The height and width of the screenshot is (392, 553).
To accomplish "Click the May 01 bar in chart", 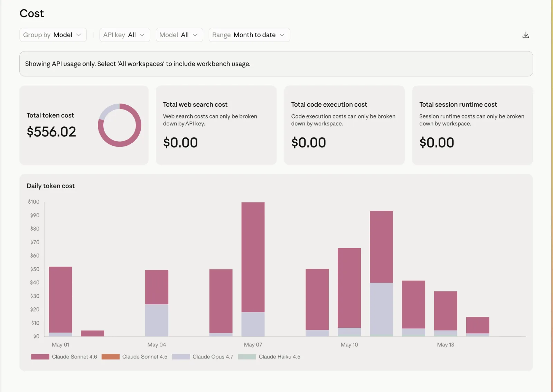I will (x=60, y=302).
